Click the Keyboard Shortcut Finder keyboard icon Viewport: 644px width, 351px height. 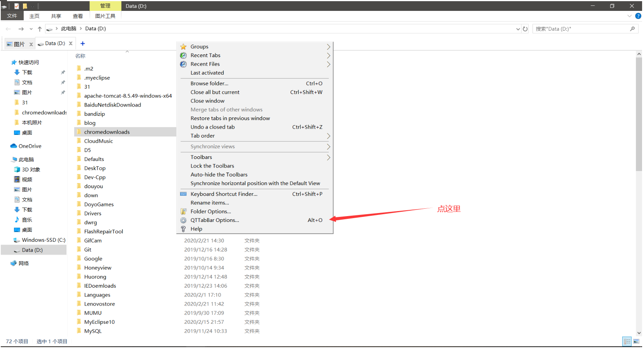click(183, 194)
